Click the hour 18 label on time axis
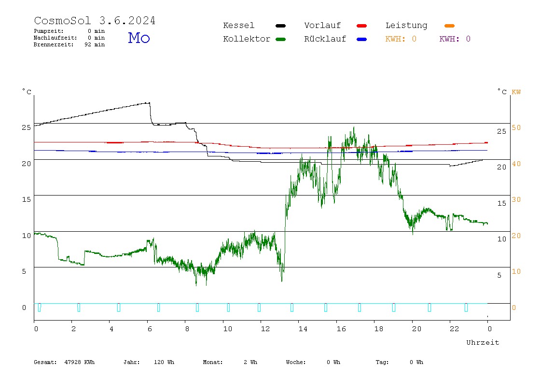This screenshot has width=554, height=392. [x=379, y=329]
